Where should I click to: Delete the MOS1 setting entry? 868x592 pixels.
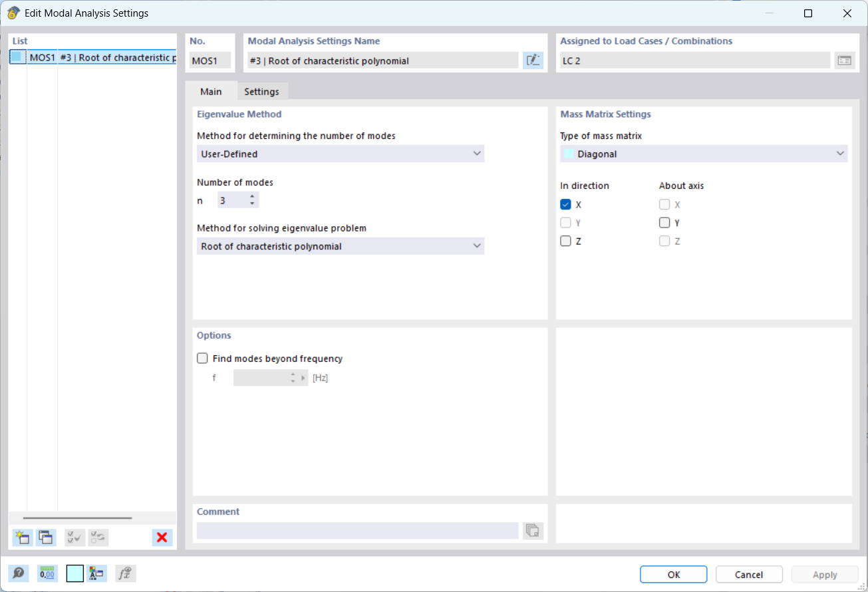162,537
